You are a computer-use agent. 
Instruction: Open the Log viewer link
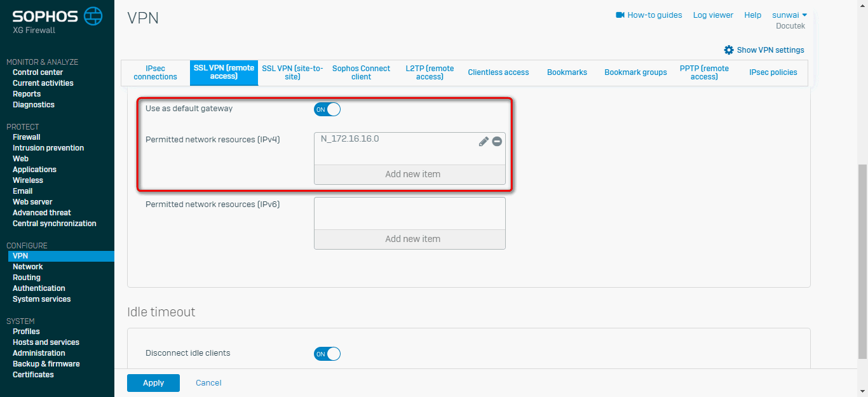click(713, 15)
